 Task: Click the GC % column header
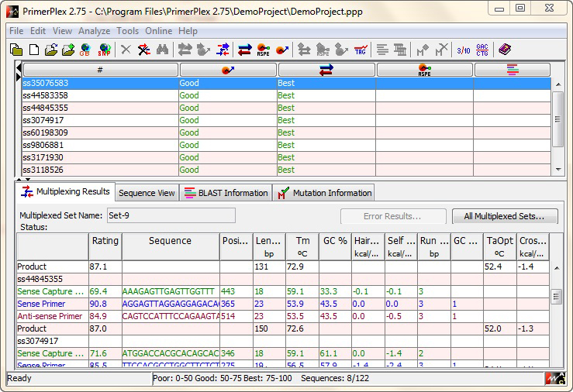(x=335, y=246)
